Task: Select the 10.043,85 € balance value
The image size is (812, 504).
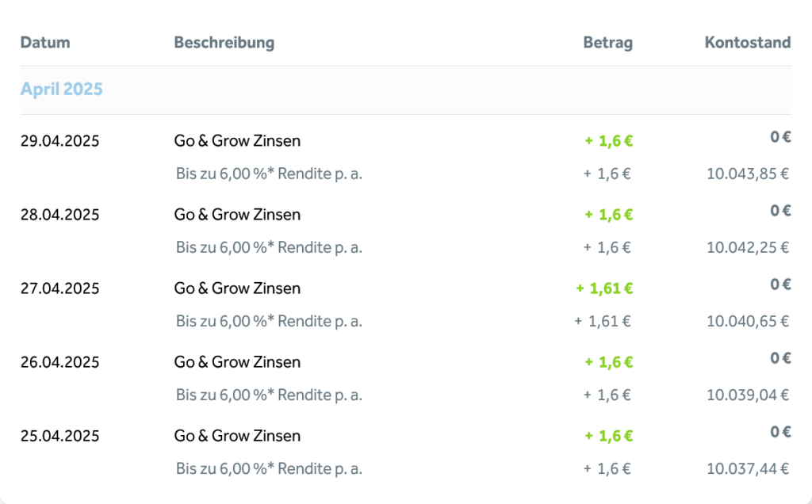Action: pyautogui.click(x=748, y=174)
